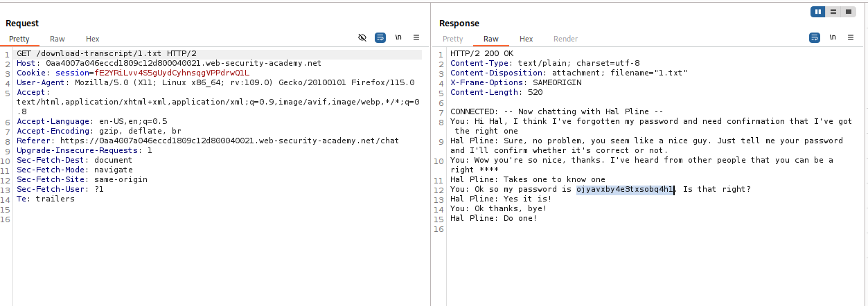Open the Render tab in Response

coord(565,39)
